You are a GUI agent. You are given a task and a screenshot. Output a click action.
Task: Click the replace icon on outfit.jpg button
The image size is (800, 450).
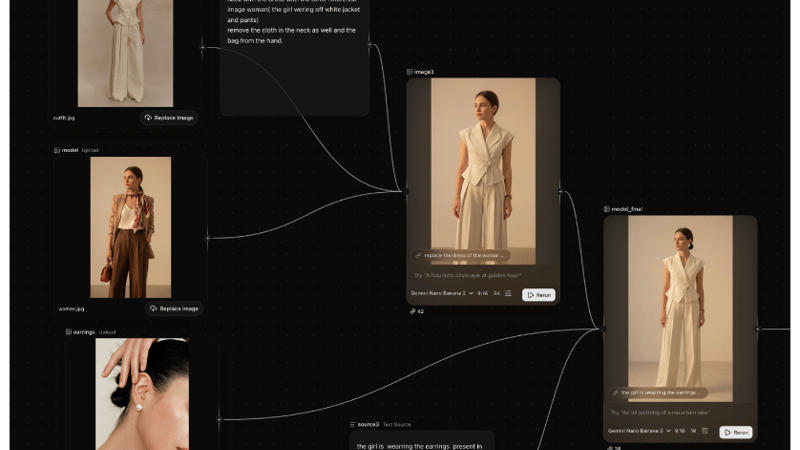[x=148, y=118]
